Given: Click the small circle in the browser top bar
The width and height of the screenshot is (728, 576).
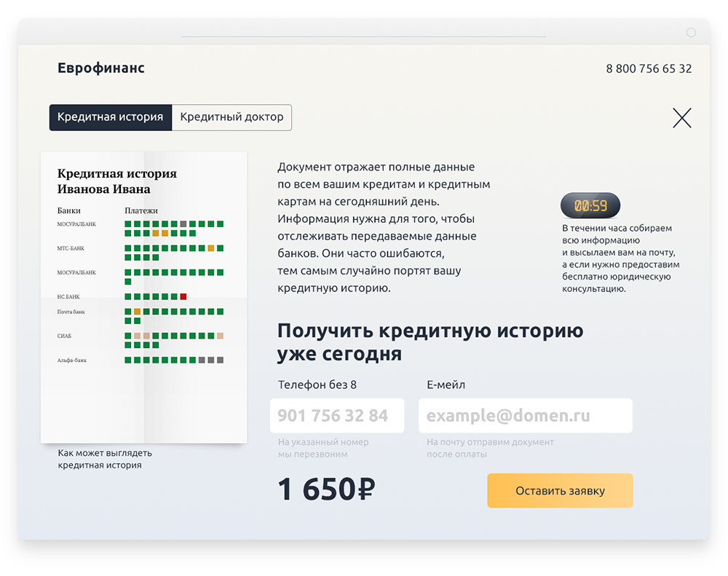Looking at the screenshot, I should pos(691,33).
